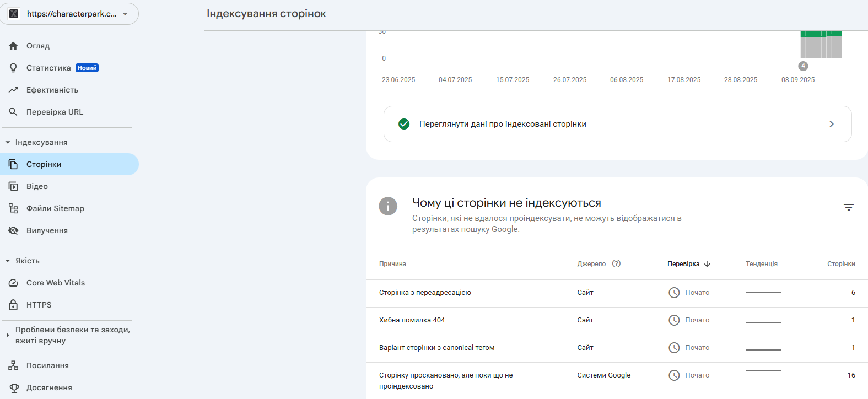Click the Системи Google source cell

click(603, 375)
